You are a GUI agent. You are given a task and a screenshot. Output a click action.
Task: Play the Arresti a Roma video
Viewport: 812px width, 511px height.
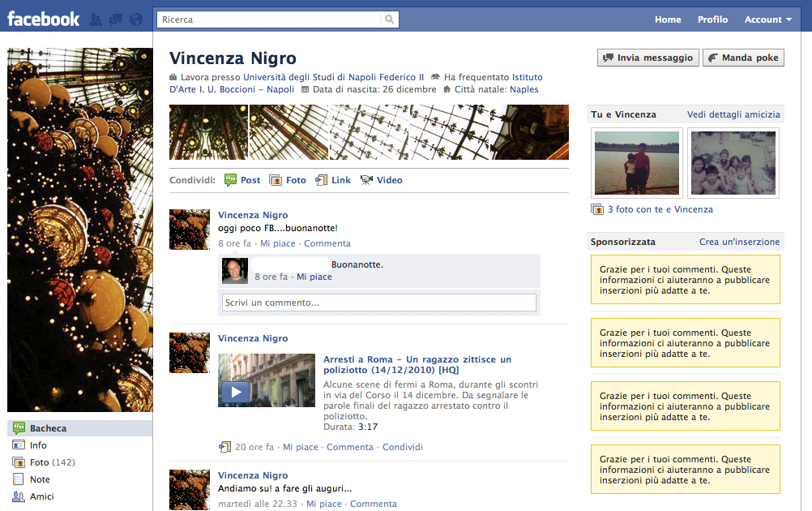236,393
